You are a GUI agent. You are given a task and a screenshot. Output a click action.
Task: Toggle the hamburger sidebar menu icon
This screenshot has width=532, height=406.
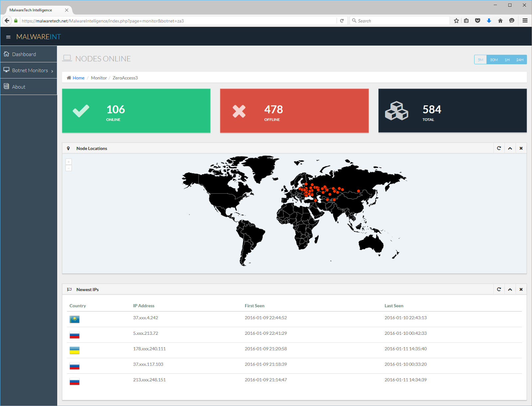pyautogui.click(x=8, y=37)
